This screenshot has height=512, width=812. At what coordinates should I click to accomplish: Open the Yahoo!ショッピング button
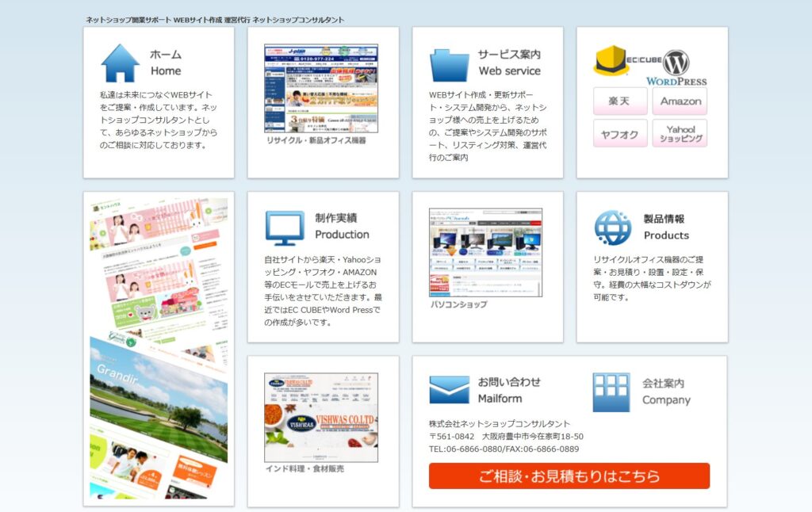pyautogui.click(x=680, y=133)
